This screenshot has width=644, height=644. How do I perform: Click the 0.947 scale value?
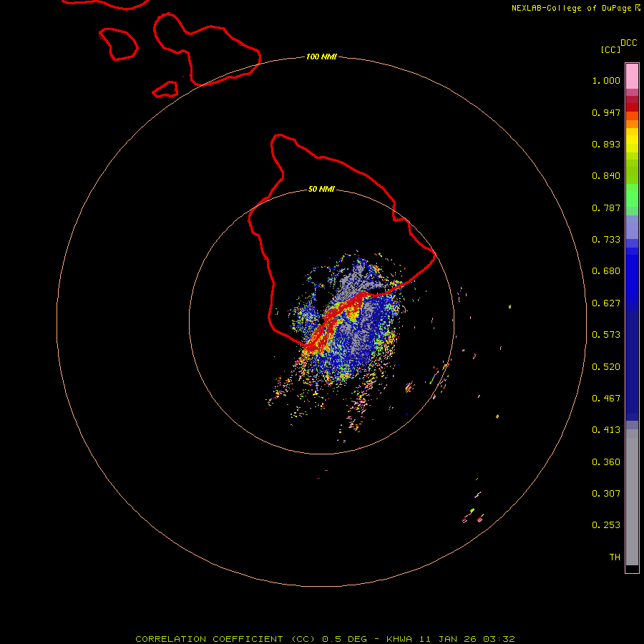tap(606, 112)
